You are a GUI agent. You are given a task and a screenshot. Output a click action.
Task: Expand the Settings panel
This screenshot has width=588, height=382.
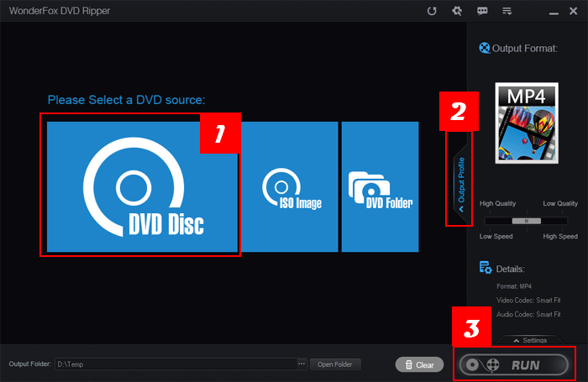pos(530,340)
